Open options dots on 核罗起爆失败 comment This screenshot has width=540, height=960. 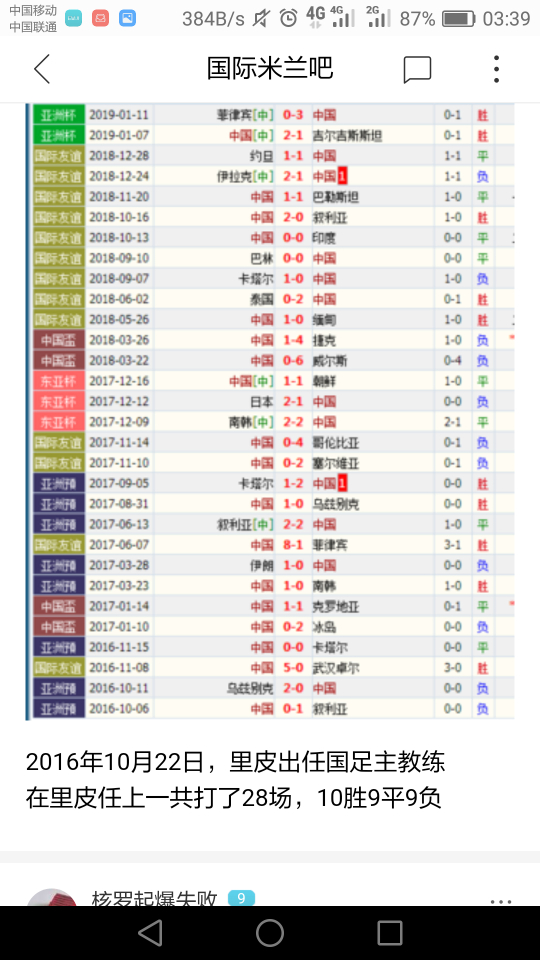(501, 901)
